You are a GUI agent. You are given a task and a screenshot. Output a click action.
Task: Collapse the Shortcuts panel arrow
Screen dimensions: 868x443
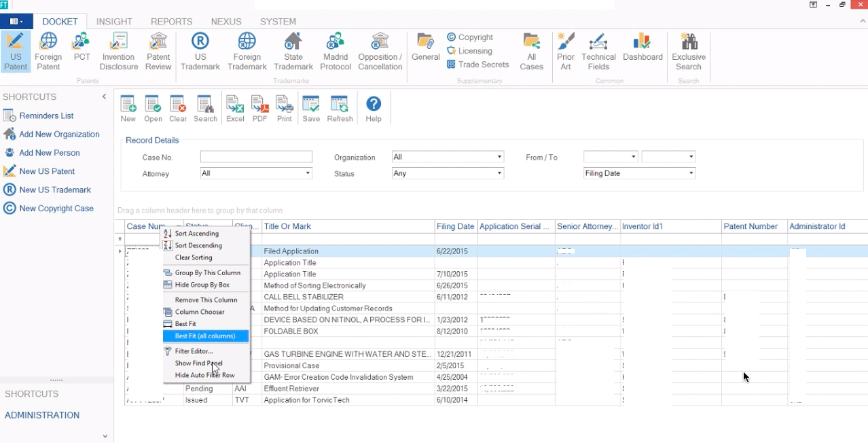pyautogui.click(x=104, y=96)
